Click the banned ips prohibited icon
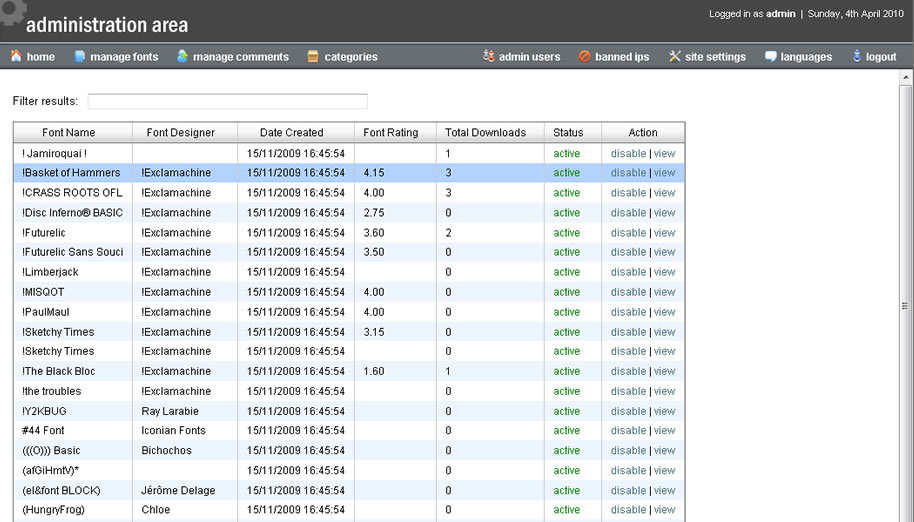 click(585, 57)
